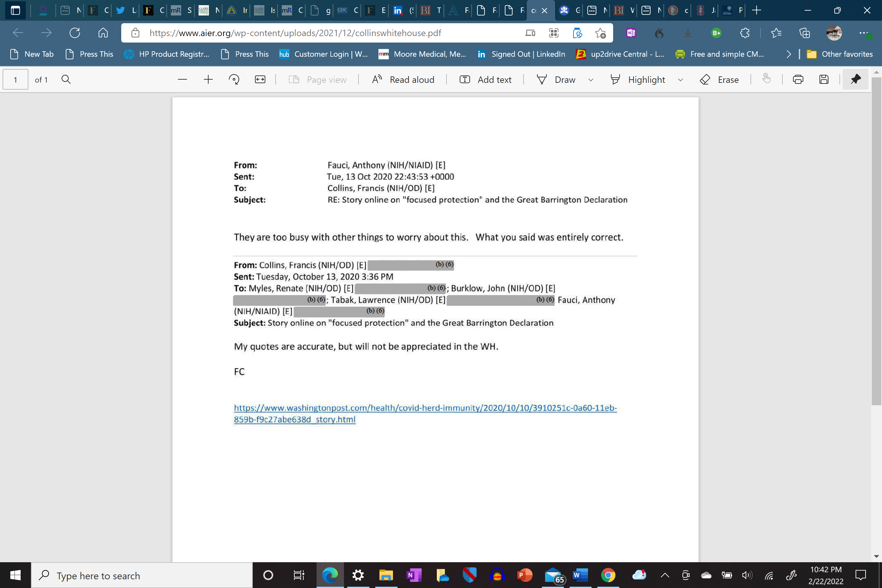Click the page number input field

(x=15, y=80)
